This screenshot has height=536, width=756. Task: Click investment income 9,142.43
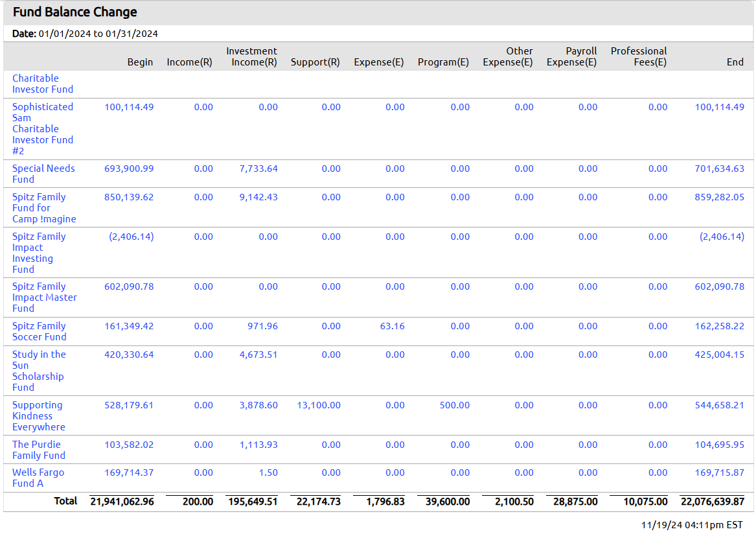click(x=258, y=197)
